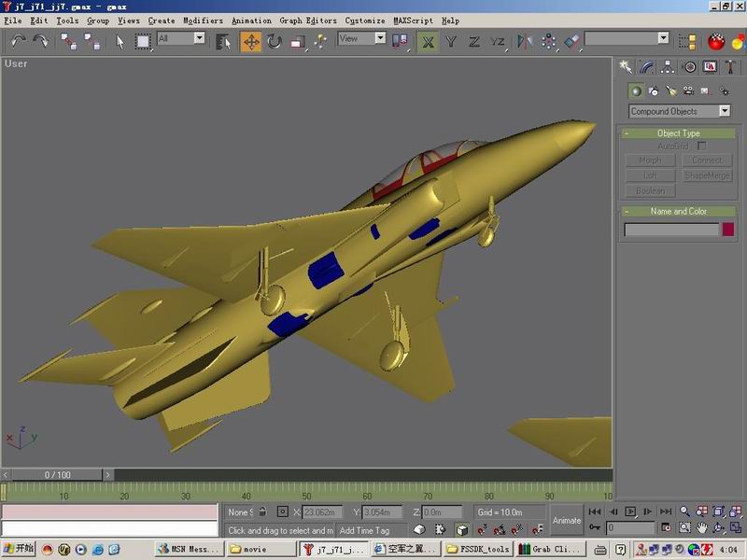Select the Lights category icon
The image size is (747, 560).
click(x=670, y=91)
